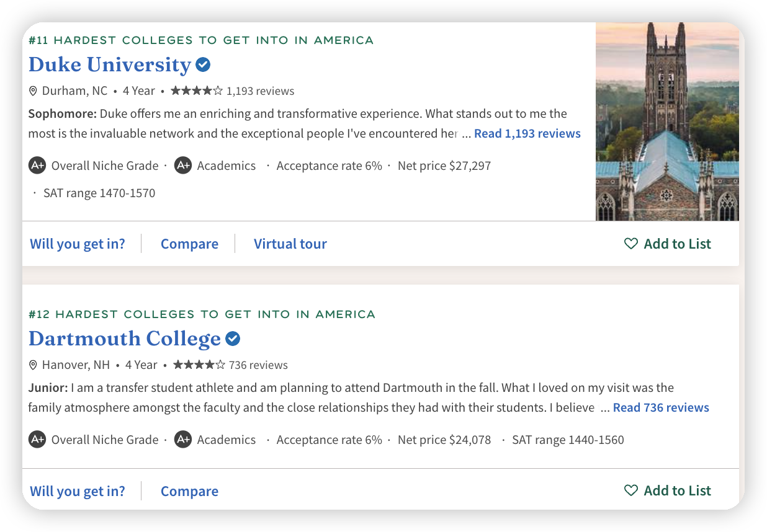
Task: Click the heart icon on Dartmouth's card
Action: pyautogui.click(x=631, y=490)
